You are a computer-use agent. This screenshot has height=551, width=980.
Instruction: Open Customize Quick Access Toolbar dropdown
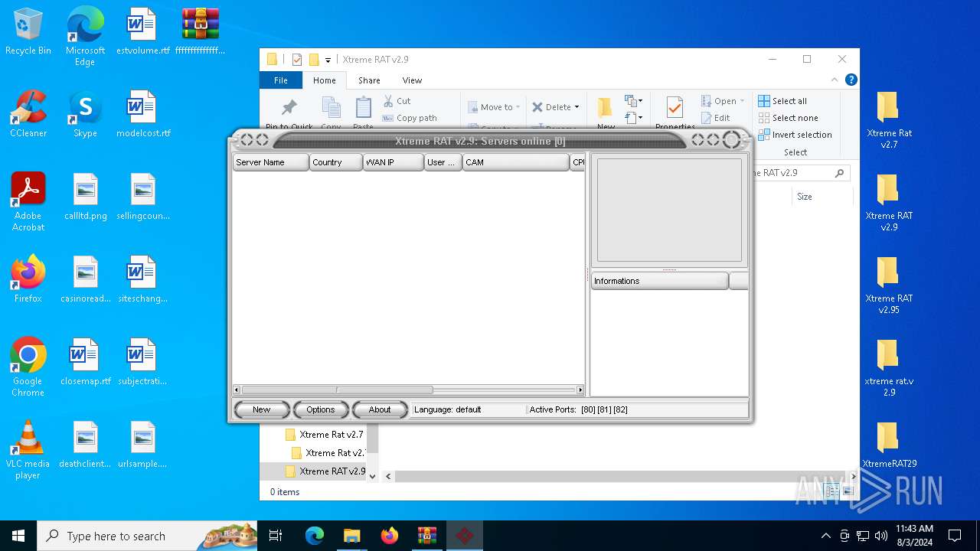(328, 60)
